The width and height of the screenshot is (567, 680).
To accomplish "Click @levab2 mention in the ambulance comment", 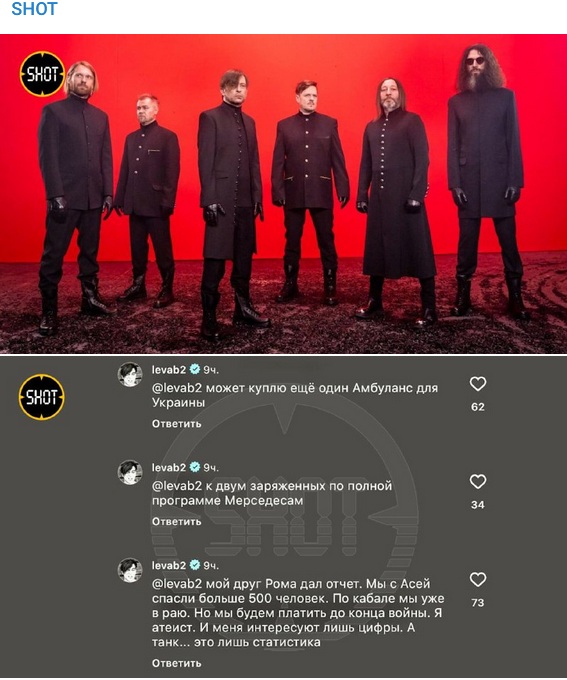I will (177, 388).
